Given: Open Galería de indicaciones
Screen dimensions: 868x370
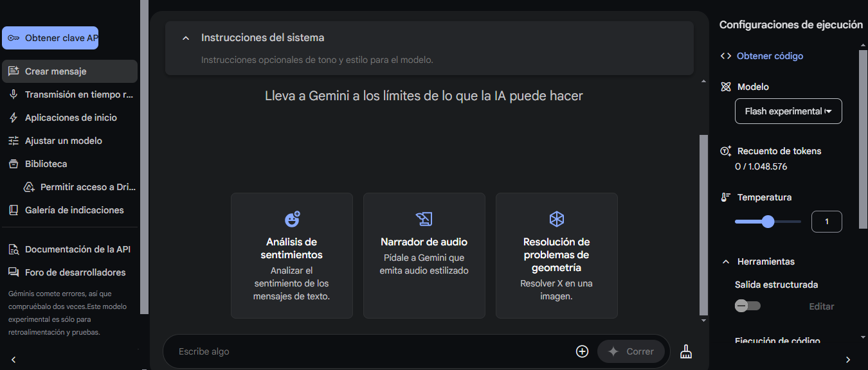Looking at the screenshot, I should [69, 210].
